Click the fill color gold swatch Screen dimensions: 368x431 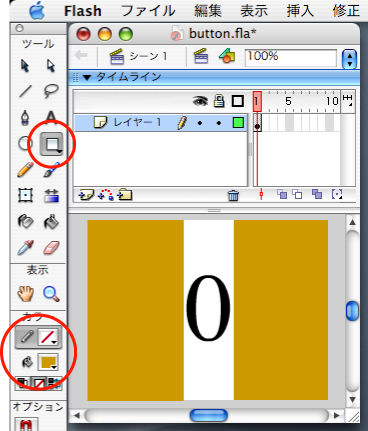[x=48, y=362]
